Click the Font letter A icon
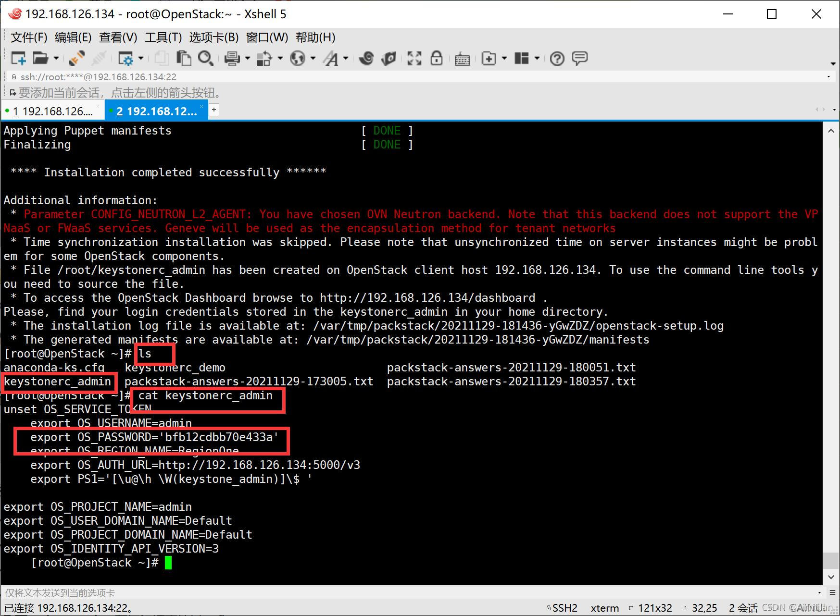This screenshot has width=840, height=616. pyautogui.click(x=331, y=59)
